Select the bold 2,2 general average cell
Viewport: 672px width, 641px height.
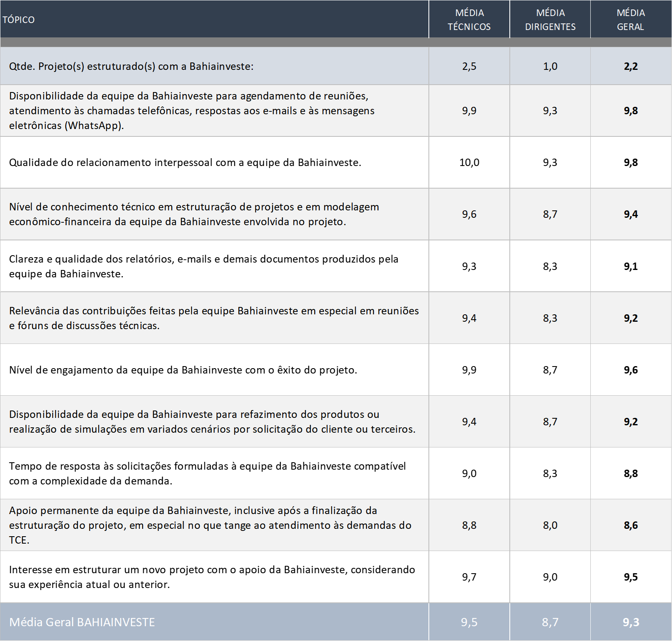click(631, 66)
